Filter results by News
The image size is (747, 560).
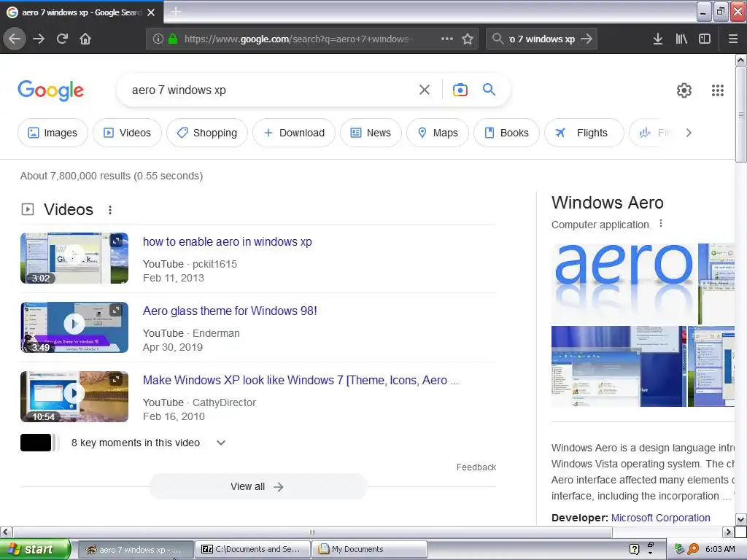click(x=371, y=133)
